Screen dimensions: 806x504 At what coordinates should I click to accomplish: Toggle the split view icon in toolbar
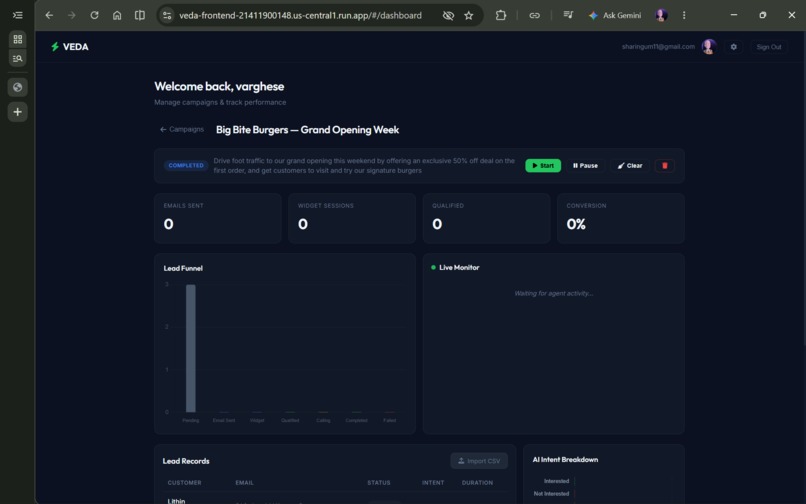(140, 15)
